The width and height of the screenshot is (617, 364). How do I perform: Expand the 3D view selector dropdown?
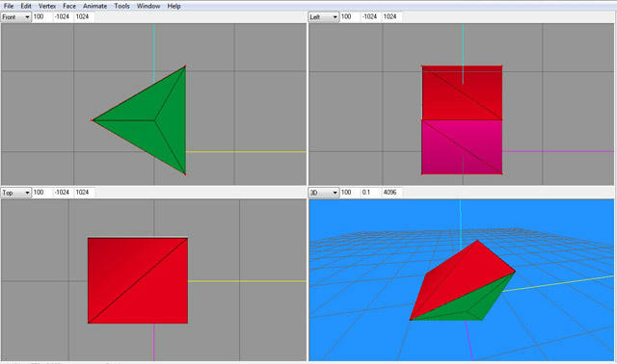[324, 193]
